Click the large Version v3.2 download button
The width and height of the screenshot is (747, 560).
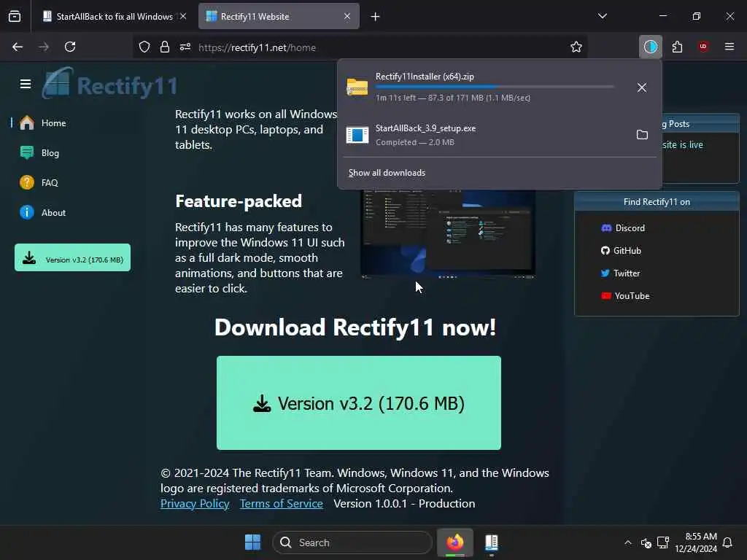point(359,402)
